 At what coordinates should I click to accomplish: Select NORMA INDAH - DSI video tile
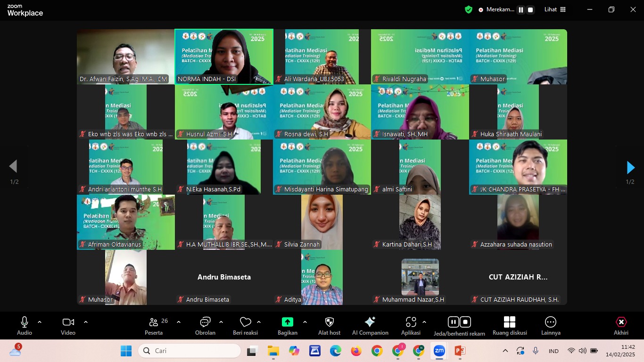coord(224,57)
